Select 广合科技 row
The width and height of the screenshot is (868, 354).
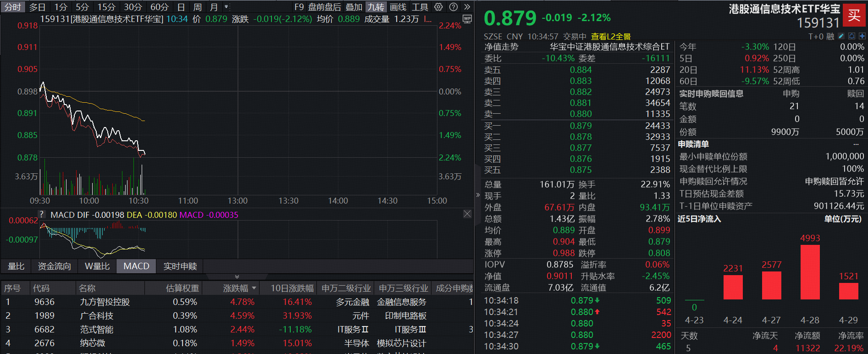click(237, 316)
